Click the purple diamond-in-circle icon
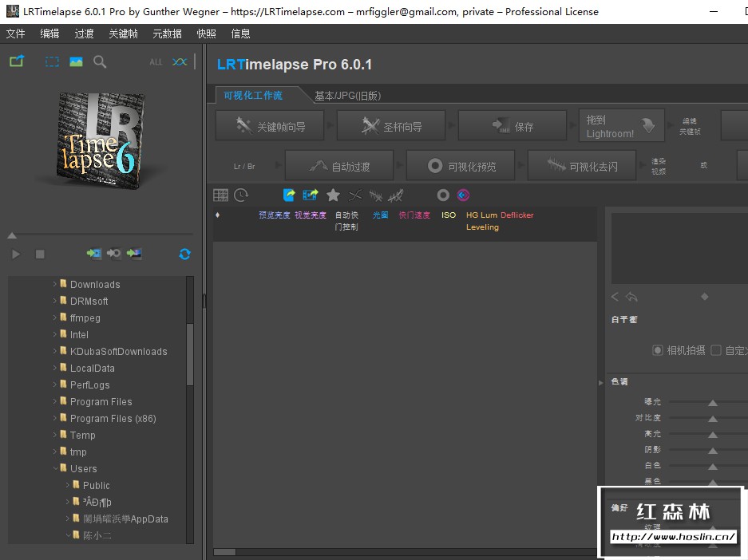748x560 pixels. [x=463, y=195]
